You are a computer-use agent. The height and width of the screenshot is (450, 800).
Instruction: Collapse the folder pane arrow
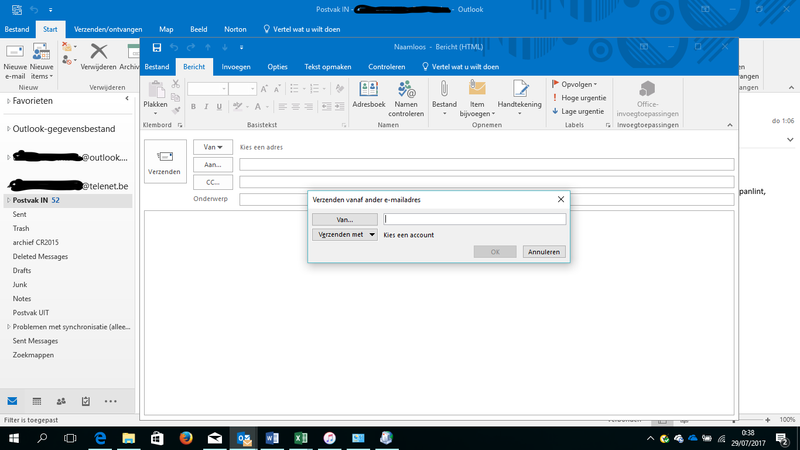(127, 98)
